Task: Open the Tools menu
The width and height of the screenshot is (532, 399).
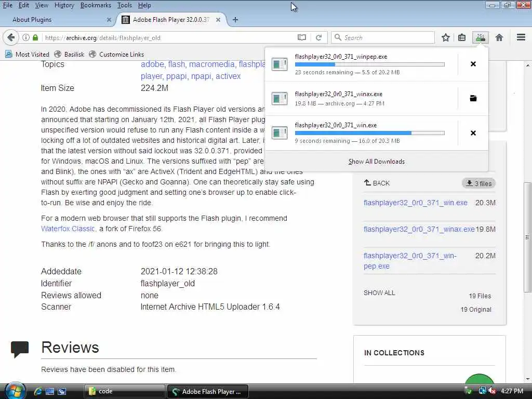Action: (125, 5)
